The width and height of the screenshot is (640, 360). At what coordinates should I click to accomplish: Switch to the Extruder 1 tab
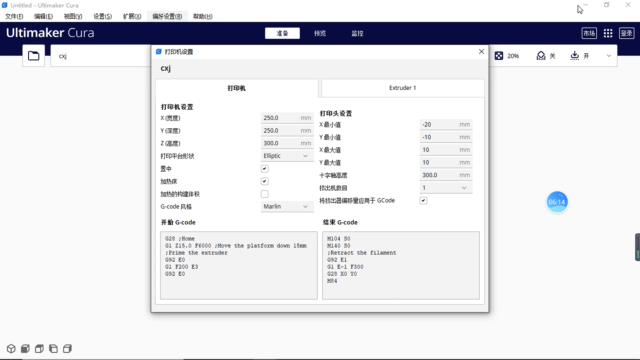tap(402, 88)
